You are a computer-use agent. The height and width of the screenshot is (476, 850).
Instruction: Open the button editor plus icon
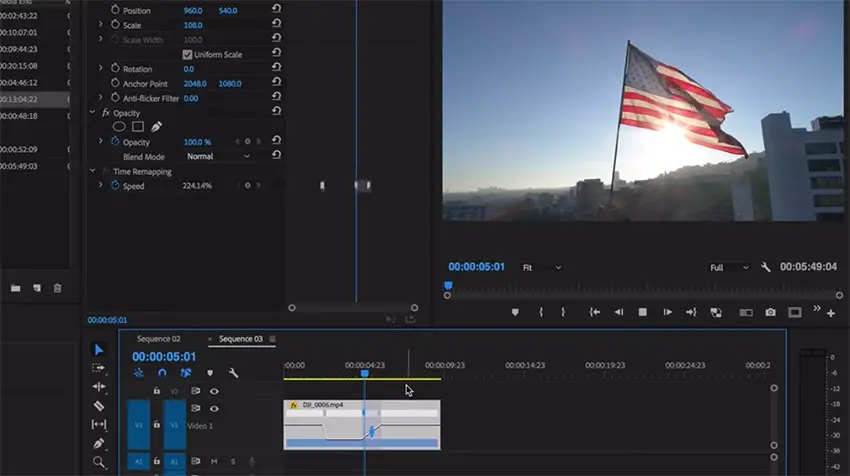click(830, 313)
